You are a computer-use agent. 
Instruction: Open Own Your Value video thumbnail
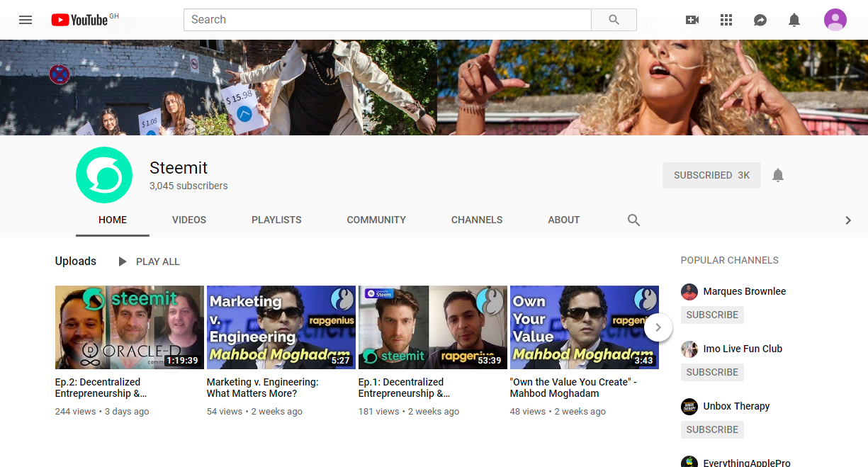[x=585, y=327]
